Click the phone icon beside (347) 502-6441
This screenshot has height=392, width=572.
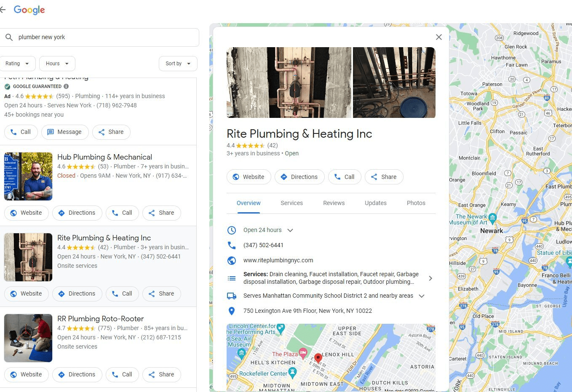232,245
